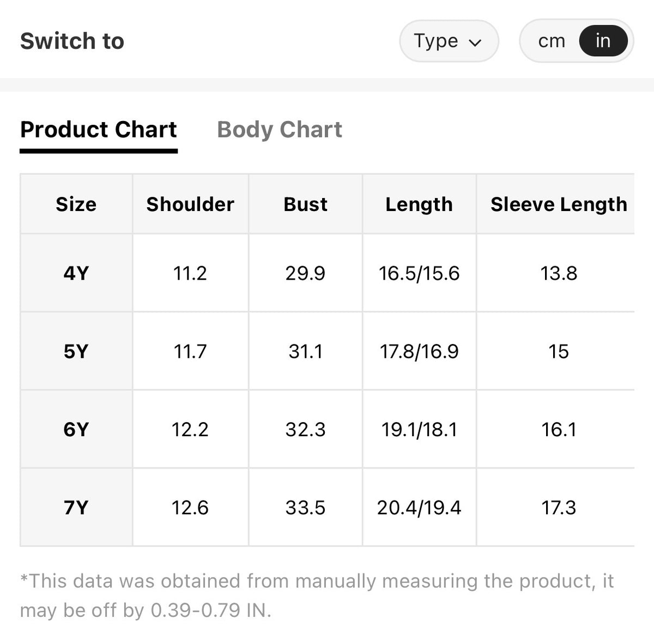Click the Length column header
Image resolution: width=654 pixels, height=644 pixels.
point(419,204)
